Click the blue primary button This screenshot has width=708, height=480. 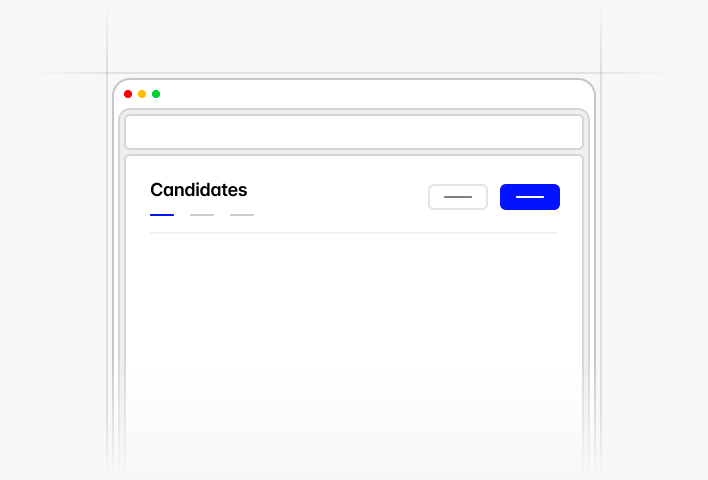tap(529, 197)
